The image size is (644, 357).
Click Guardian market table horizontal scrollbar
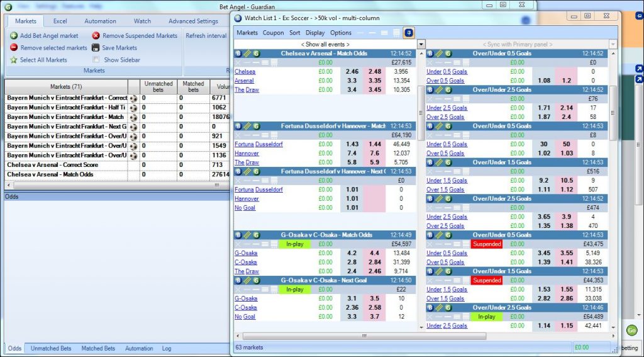click(x=118, y=186)
